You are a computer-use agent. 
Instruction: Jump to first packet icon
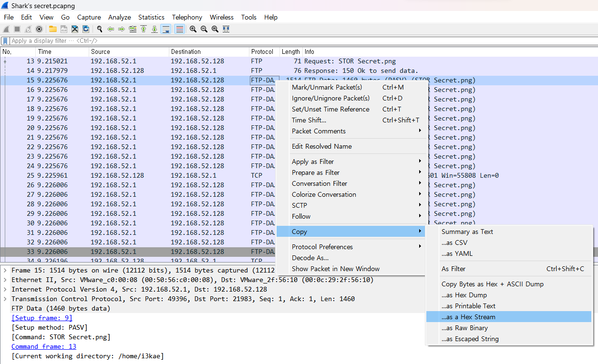(x=144, y=29)
